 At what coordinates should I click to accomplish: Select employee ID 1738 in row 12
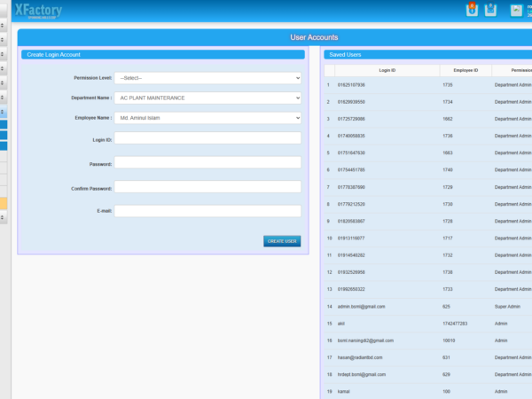[x=448, y=272]
